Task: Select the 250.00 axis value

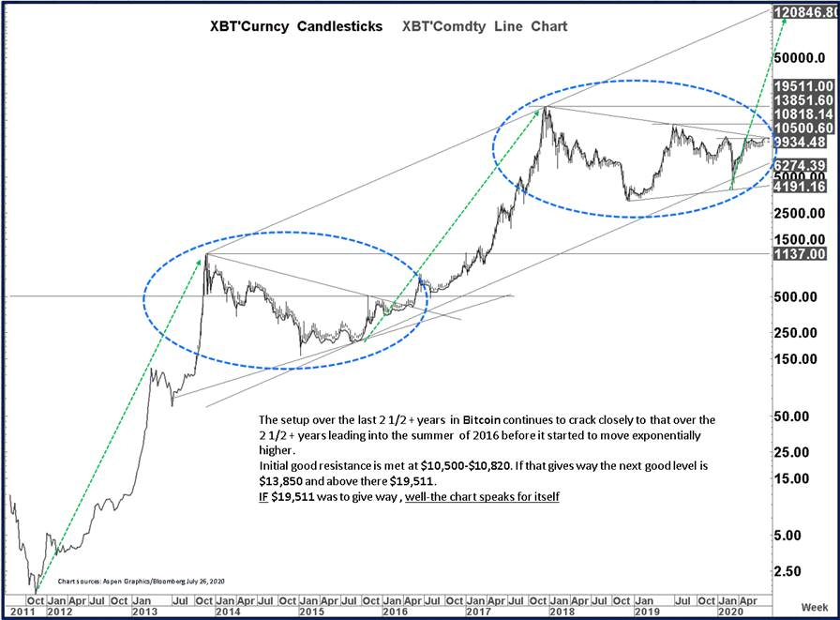Action: pos(796,333)
